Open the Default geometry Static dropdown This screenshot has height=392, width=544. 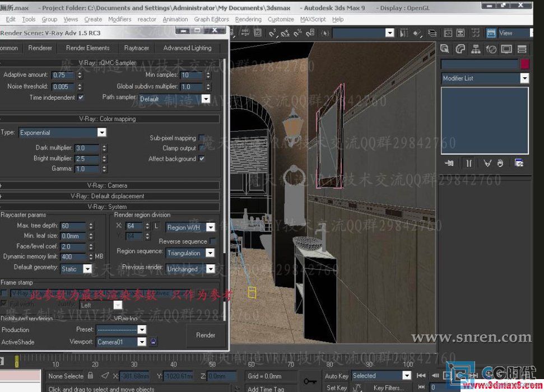pos(87,269)
